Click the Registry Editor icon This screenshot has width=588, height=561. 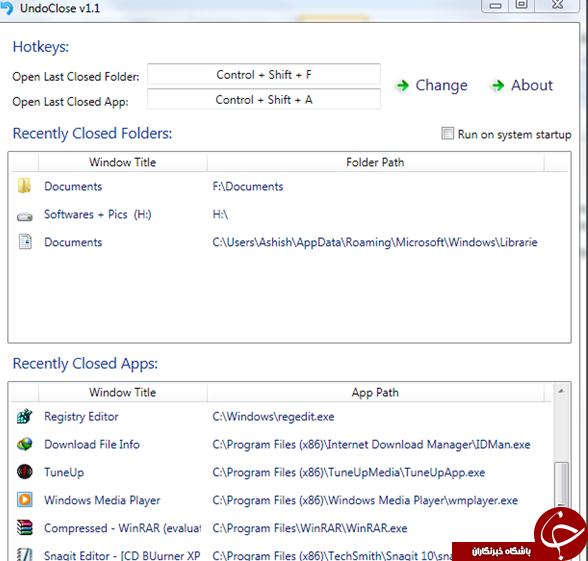[x=25, y=416]
